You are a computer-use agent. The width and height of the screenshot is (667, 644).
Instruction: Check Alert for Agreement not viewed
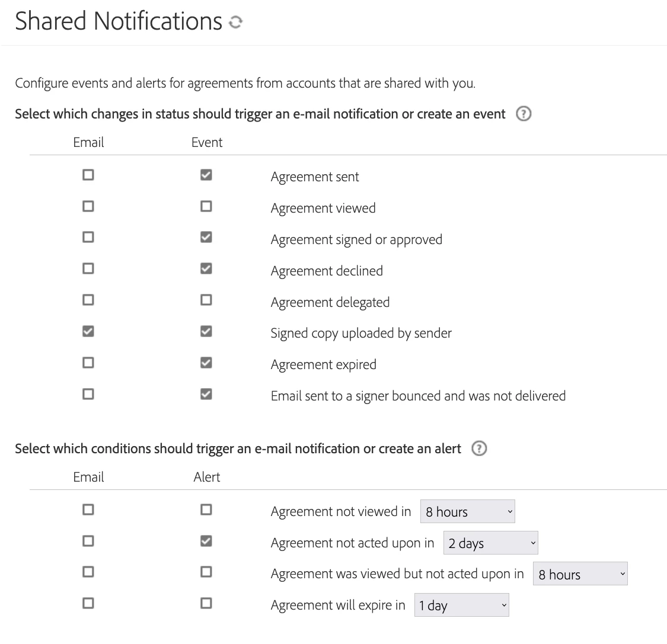pyautogui.click(x=206, y=510)
